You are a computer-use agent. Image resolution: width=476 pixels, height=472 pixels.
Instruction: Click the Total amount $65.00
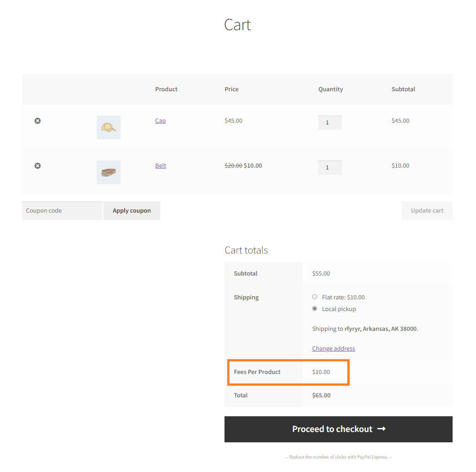tap(321, 395)
